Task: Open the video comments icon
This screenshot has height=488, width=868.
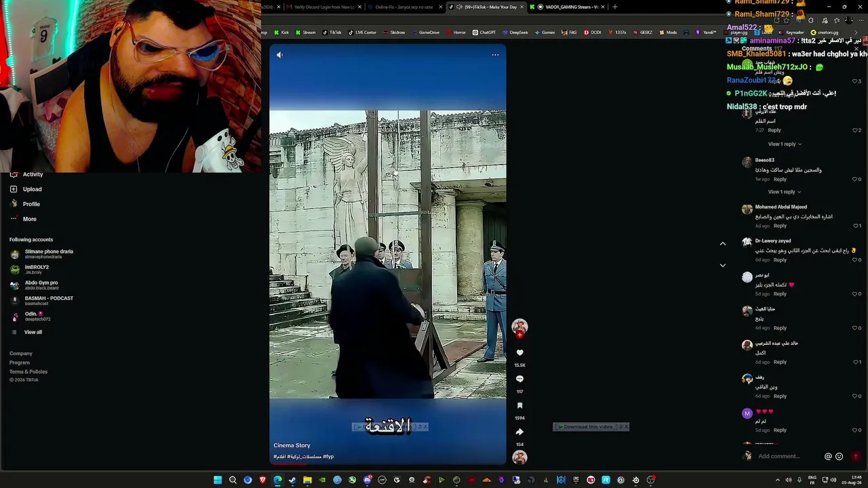Action: click(519, 379)
